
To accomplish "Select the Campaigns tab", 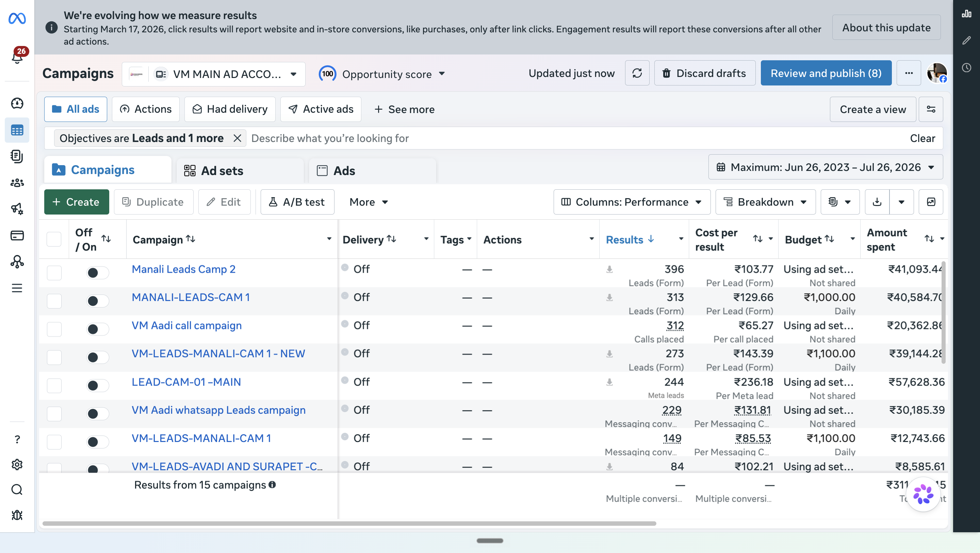I will click(x=108, y=170).
